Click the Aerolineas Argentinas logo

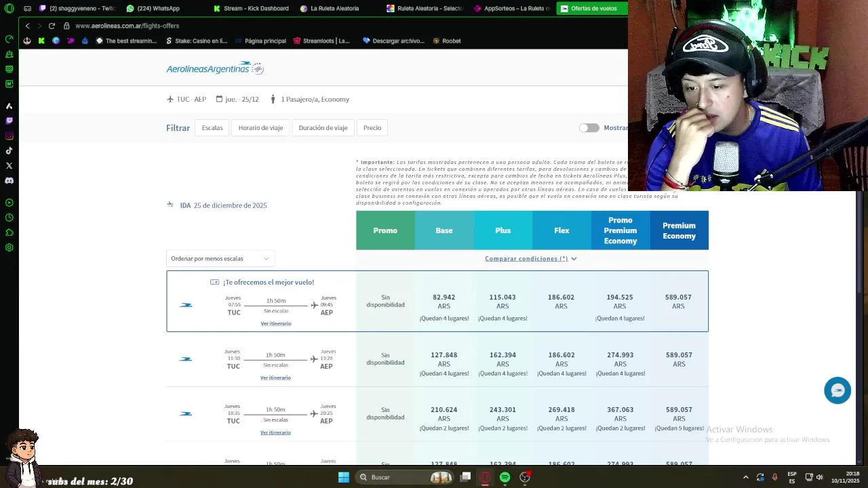pyautogui.click(x=215, y=68)
